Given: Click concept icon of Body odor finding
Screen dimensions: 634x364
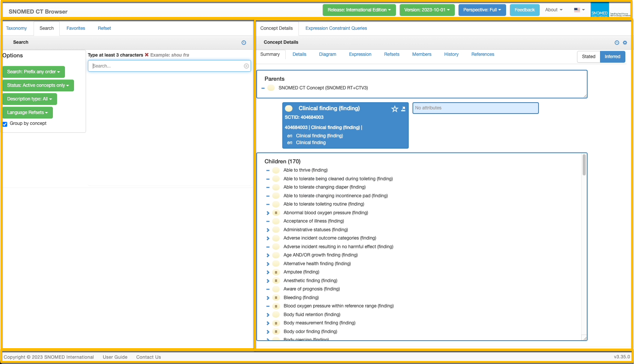Looking at the screenshot, I should point(276,332).
